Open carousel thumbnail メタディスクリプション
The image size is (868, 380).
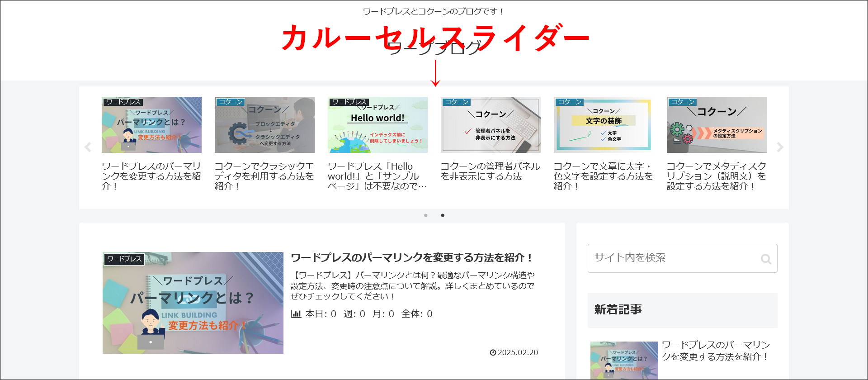(717, 125)
